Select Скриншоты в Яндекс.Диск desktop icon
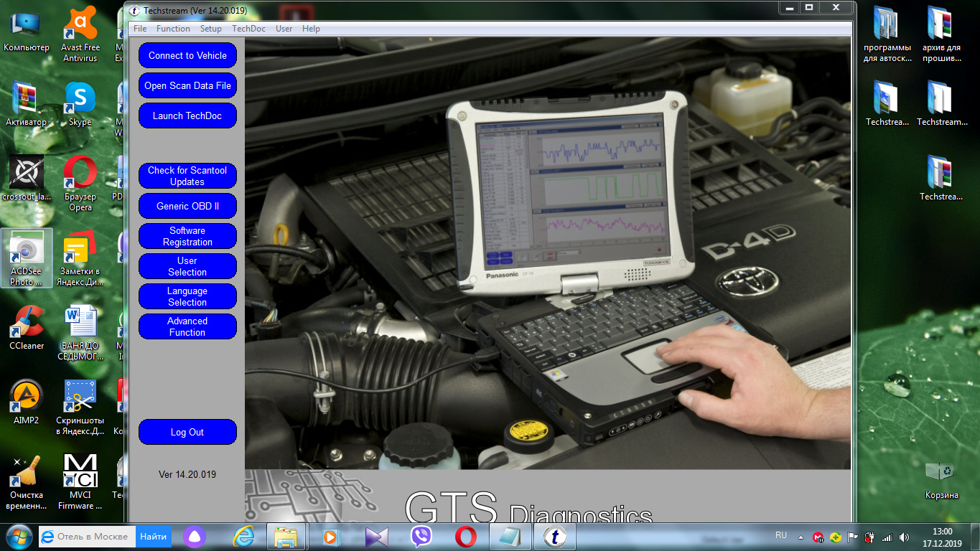The image size is (980, 551). click(x=80, y=408)
